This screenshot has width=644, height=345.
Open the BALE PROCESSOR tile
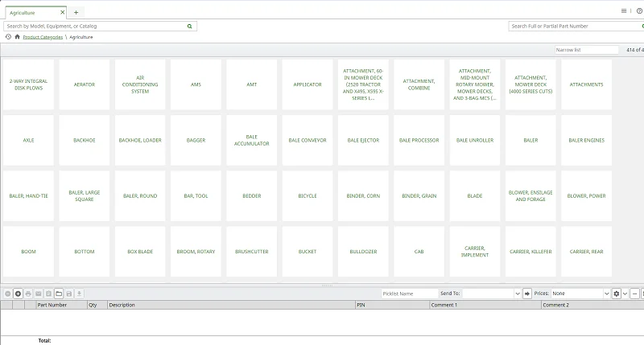419,140
